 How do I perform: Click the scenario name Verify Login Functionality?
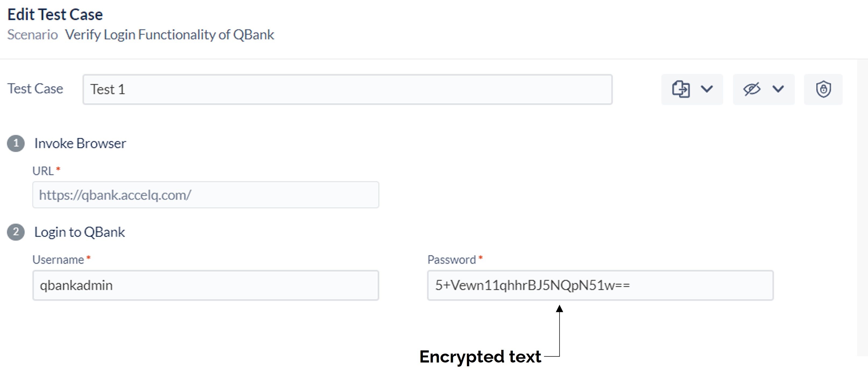(x=170, y=35)
